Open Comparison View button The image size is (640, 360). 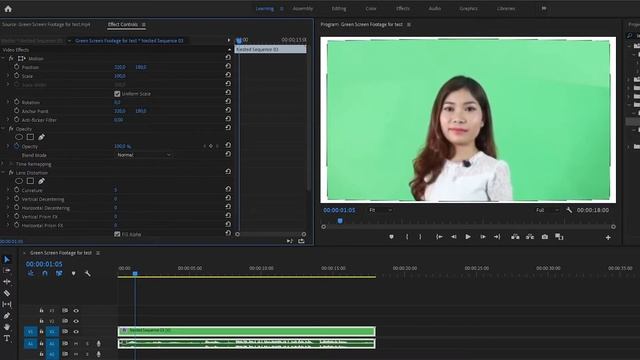click(559, 237)
